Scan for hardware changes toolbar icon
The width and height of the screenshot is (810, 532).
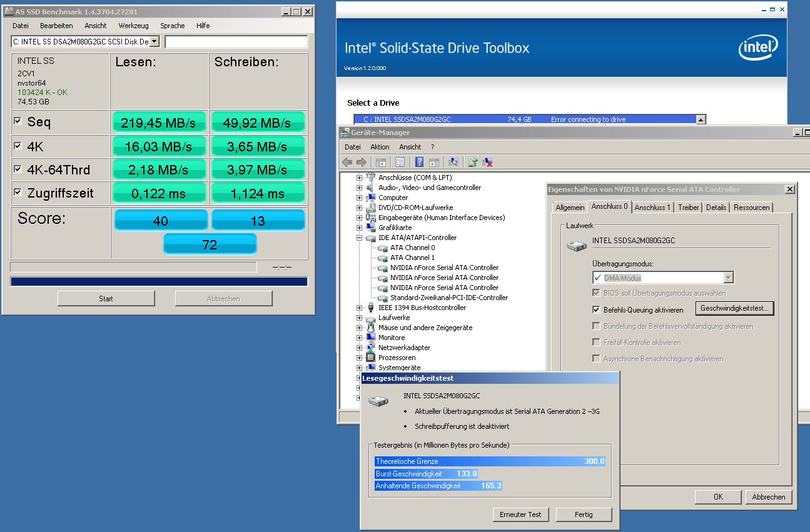(x=453, y=162)
